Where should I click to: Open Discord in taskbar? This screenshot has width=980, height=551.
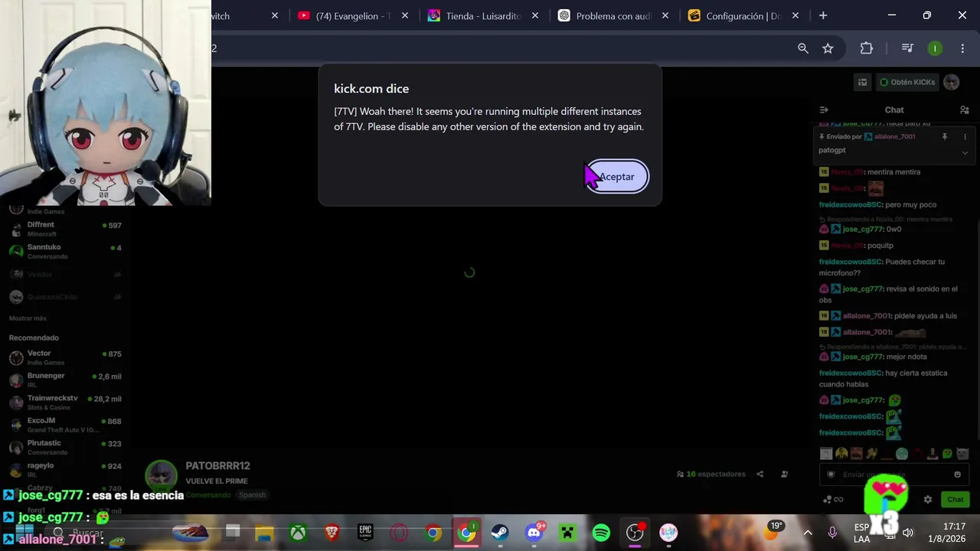(x=534, y=533)
